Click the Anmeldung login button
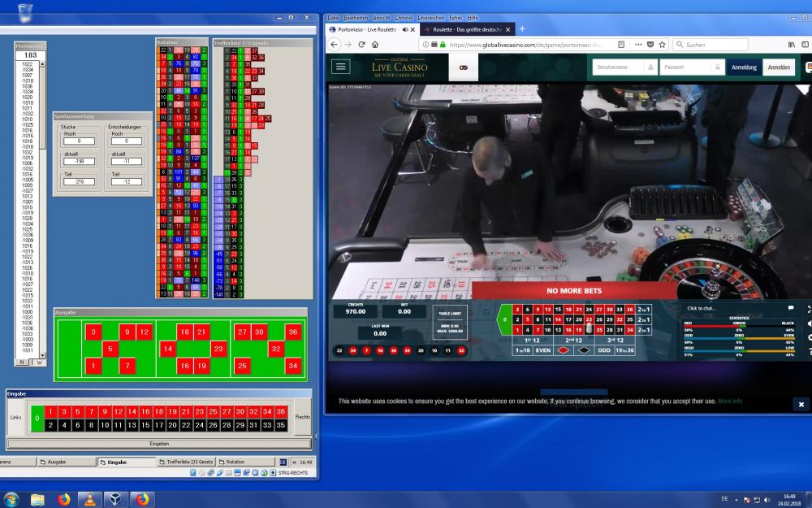 tap(743, 67)
